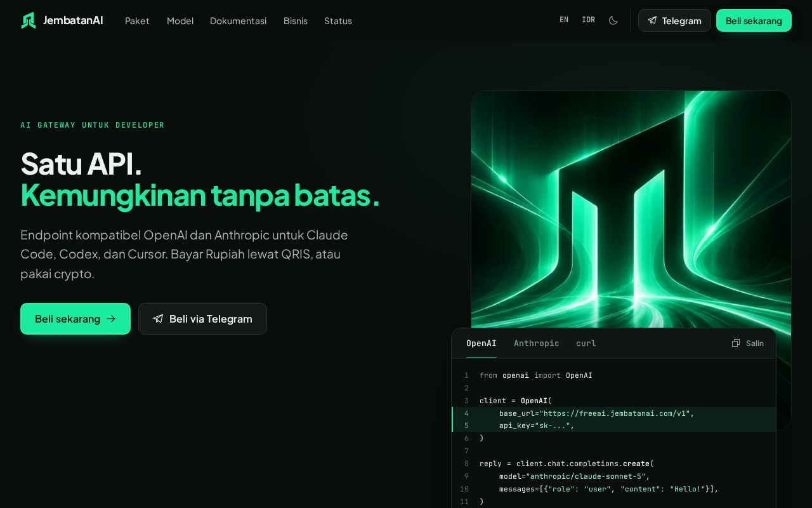Click the JembatanAI logo icon
Image resolution: width=812 pixels, height=508 pixels.
(x=29, y=20)
